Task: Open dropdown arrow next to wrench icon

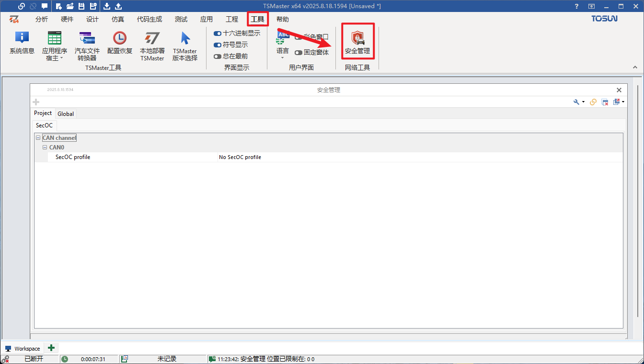Action: click(x=583, y=102)
